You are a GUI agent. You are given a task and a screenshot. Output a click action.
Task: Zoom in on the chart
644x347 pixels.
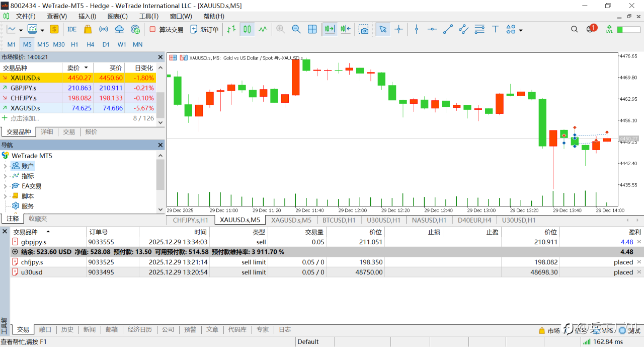(281, 29)
